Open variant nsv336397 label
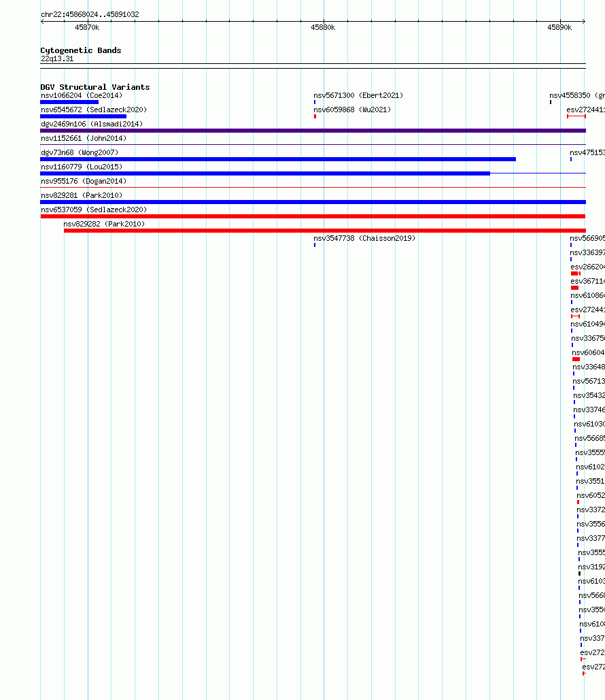This screenshot has height=700, width=605. (x=587, y=252)
